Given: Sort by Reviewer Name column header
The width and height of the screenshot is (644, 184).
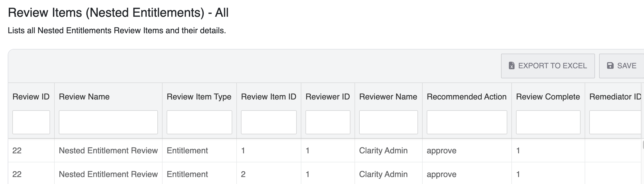Looking at the screenshot, I should tap(388, 97).
